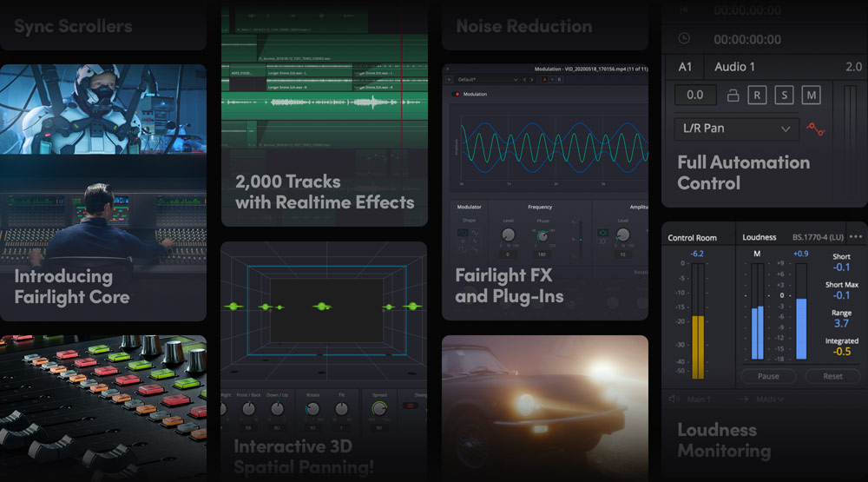
Task: Click the clock icon beside the timecode
Action: (683, 39)
